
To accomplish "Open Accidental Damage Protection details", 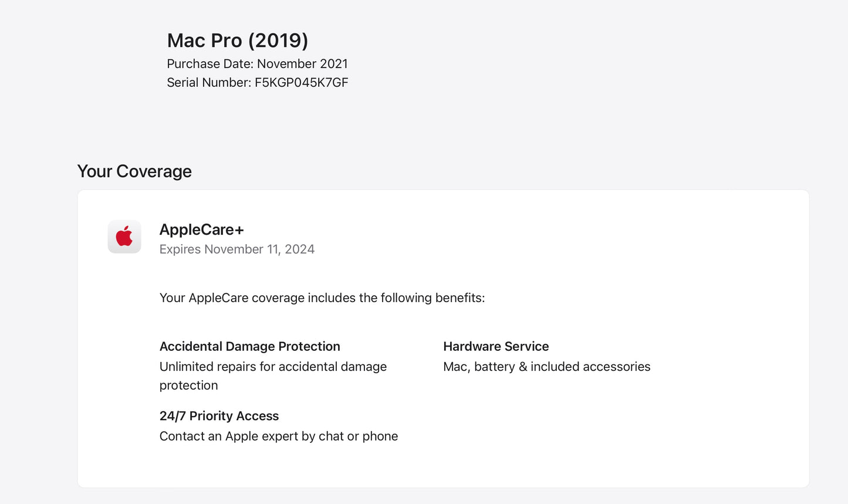I will pos(249,346).
